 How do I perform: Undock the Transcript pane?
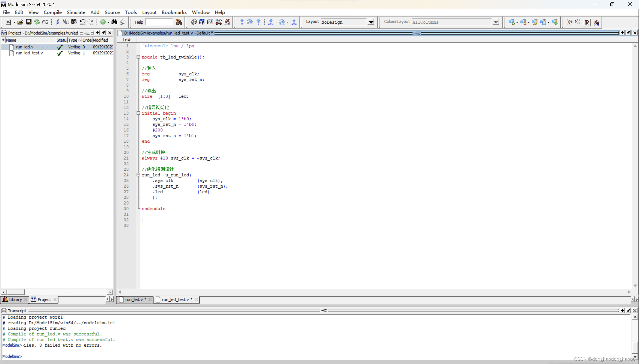[x=628, y=310]
